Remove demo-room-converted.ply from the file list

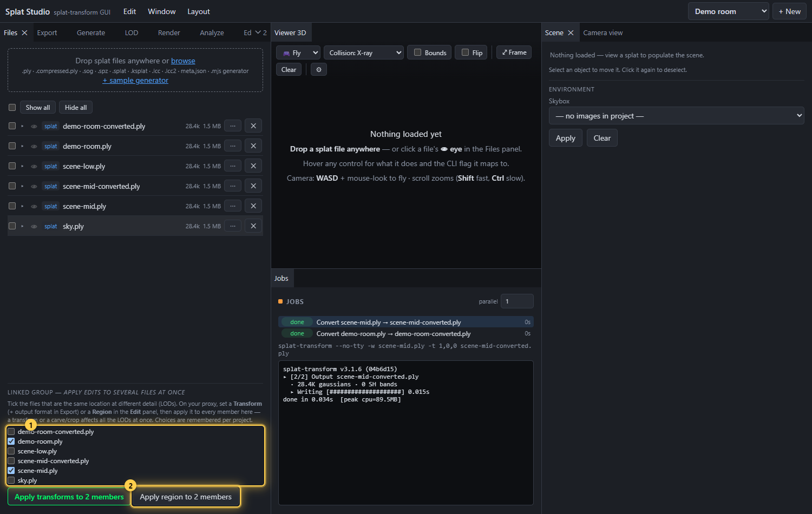click(253, 126)
